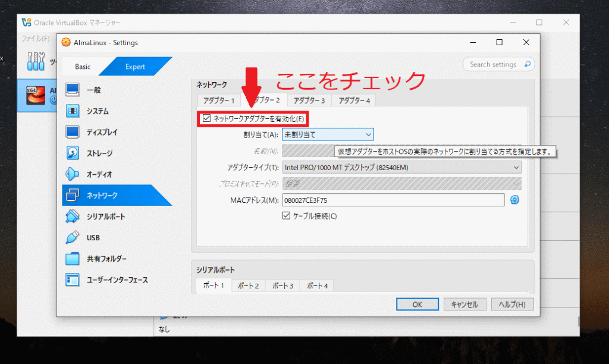609x364 pixels.
Task: Click the ヘルプ button
Action: (x=512, y=304)
